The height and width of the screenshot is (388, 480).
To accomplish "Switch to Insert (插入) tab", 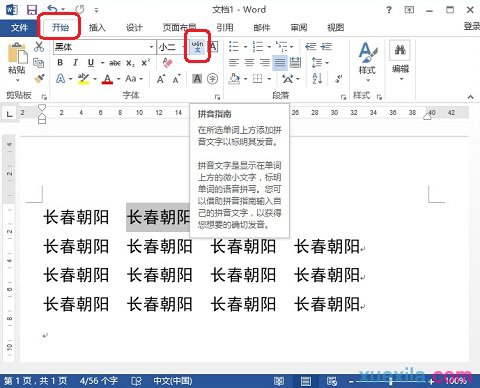I will 97,28.
